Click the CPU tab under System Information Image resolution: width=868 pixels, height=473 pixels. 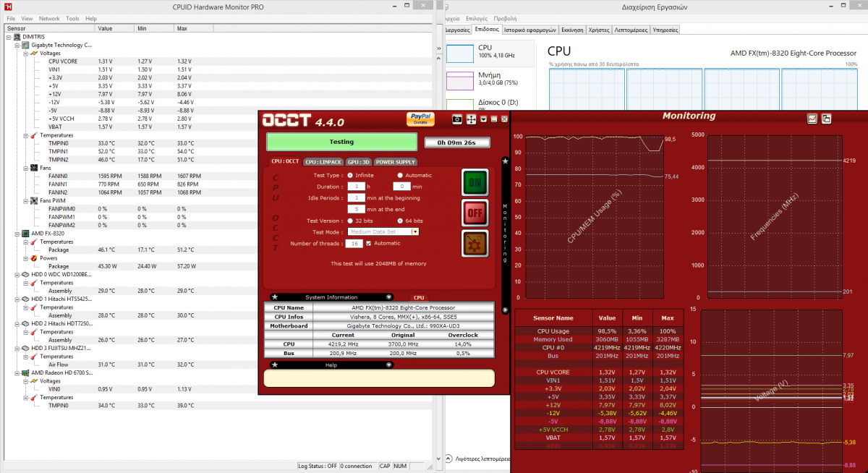point(419,298)
